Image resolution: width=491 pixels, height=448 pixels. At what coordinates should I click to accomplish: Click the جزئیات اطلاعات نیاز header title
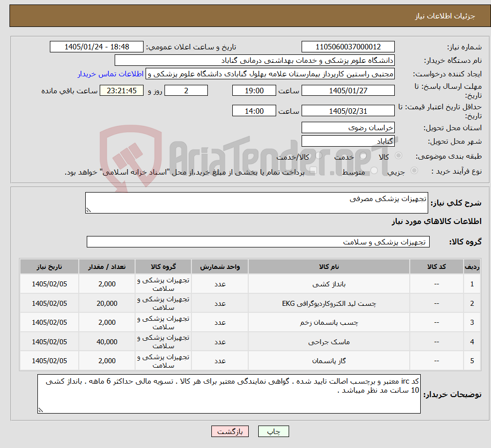coord(445,16)
